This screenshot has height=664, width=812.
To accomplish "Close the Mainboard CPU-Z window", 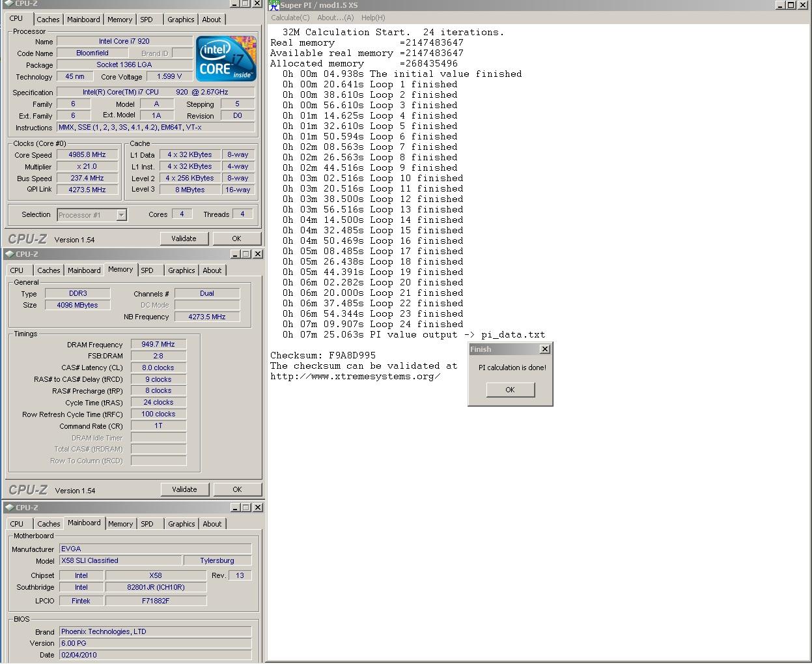I will tap(258, 508).
